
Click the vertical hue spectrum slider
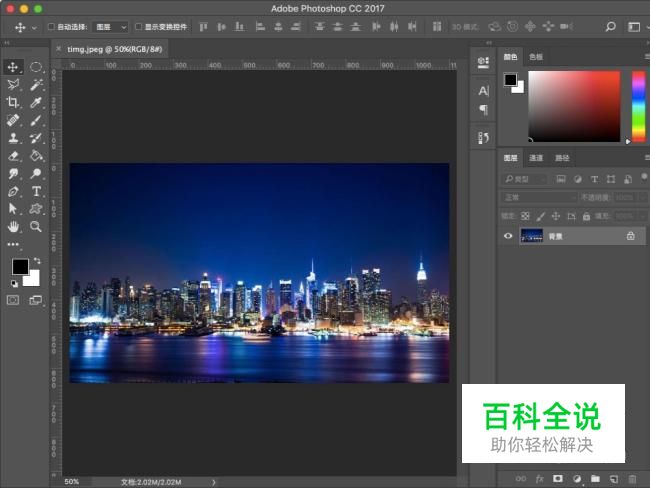point(638,106)
